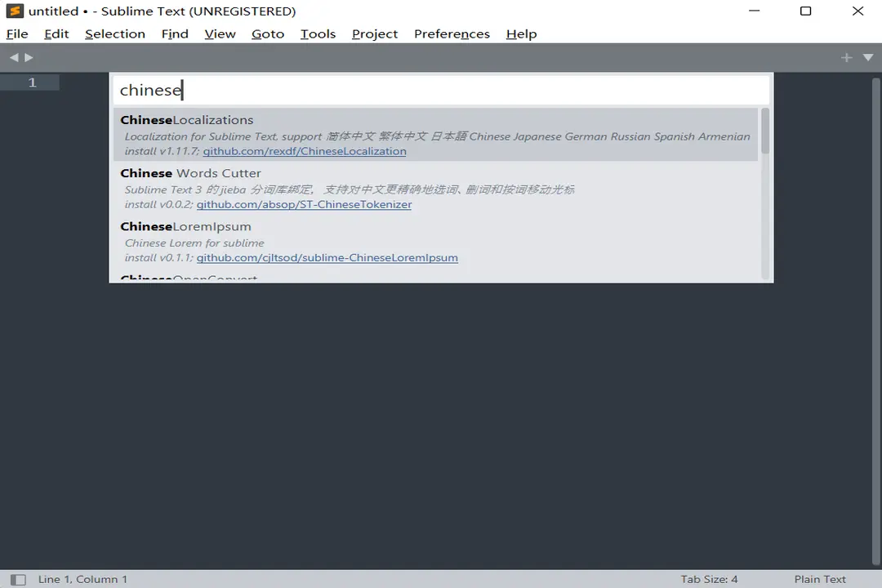Select Chinese Words Cutter package
Image resolution: width=882 pixels, height=588 pixels.
click(190, 173)
